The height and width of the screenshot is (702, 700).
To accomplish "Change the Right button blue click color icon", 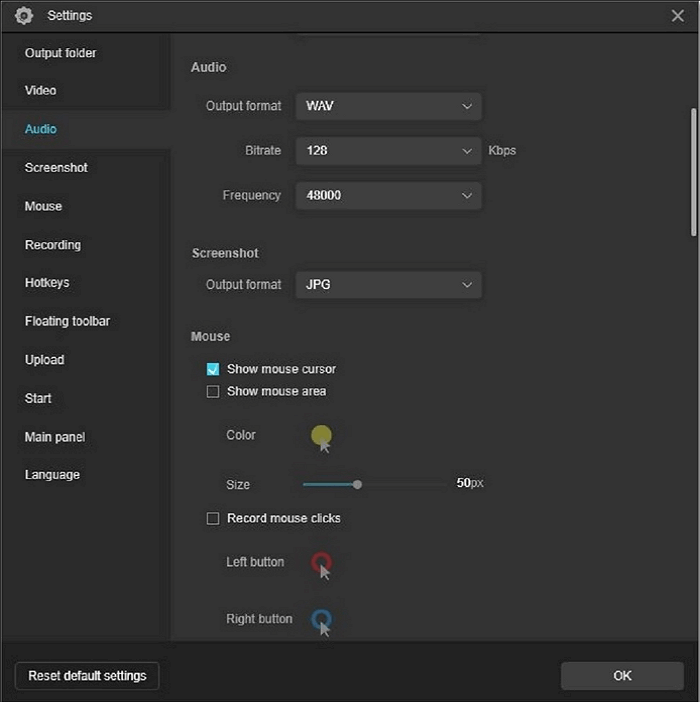I will [321, 621].
